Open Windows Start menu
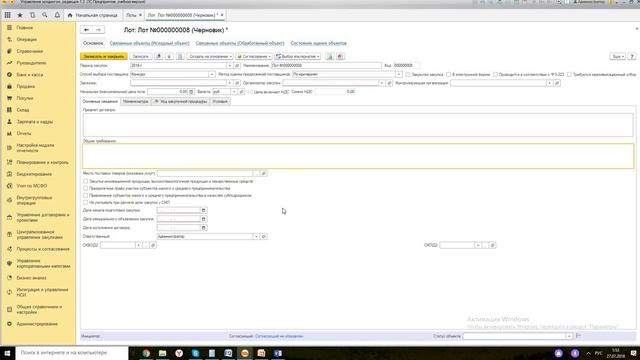640x360 pixels. tap(7, 353)
